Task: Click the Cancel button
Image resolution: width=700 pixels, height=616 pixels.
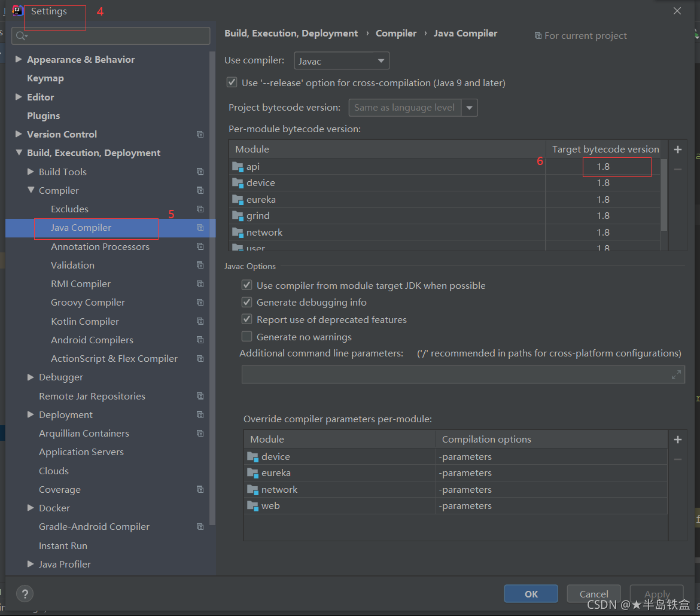Action: (x=594, y=594)
